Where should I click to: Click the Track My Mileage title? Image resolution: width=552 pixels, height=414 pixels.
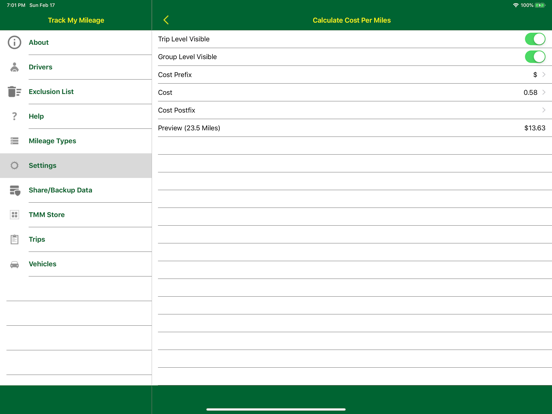pyautogui.click(x=76, y=20)
